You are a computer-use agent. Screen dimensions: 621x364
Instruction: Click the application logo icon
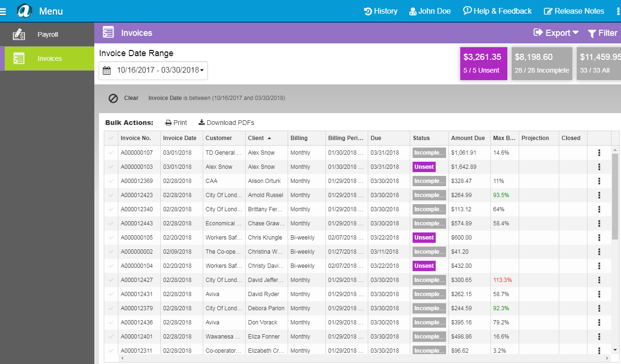[24, 11]
